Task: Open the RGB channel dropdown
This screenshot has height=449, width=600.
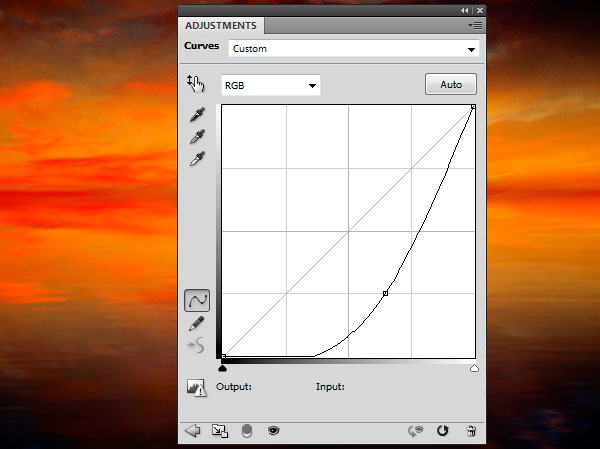Action: 271,85
